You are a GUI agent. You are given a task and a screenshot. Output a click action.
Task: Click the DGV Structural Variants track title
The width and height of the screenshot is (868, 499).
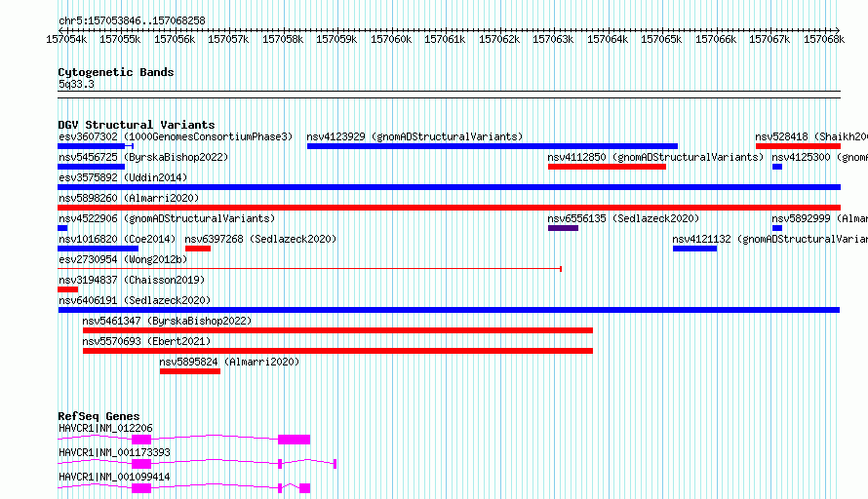(x=137, y=125)
